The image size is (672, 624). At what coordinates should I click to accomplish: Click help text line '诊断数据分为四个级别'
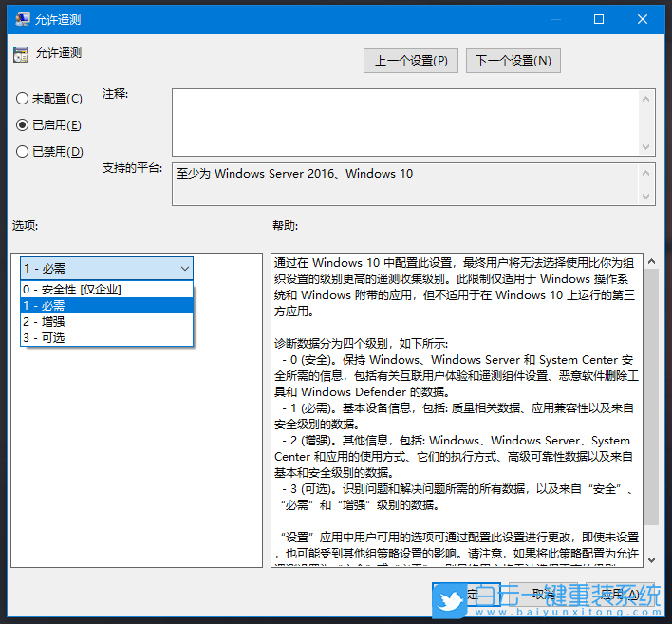(x=361, y=344)
